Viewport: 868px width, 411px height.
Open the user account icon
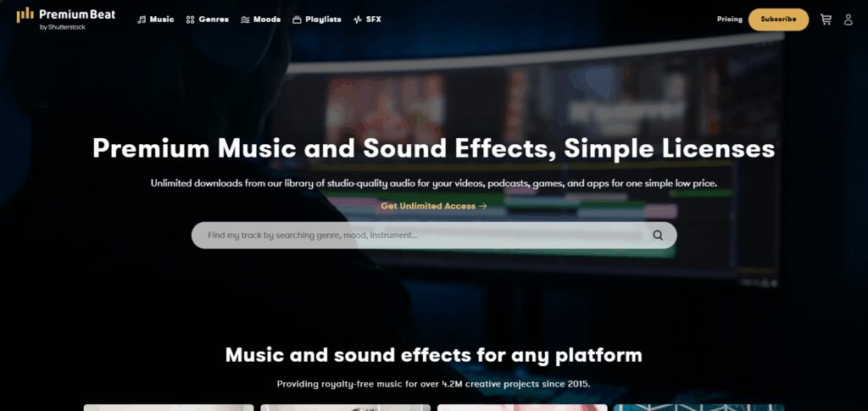[848, 19]
